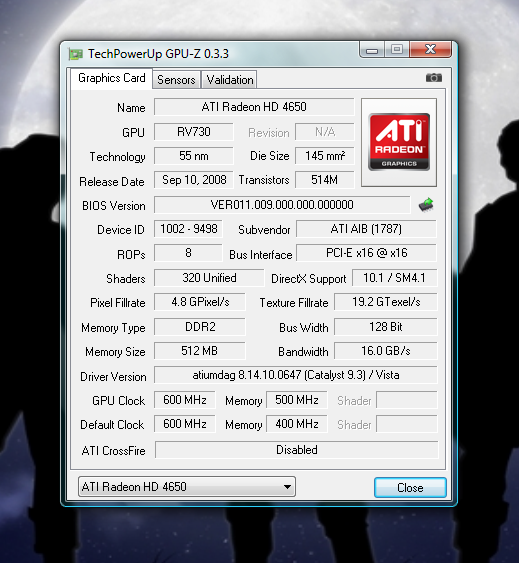Open the Validation tab
This screenshot has width=519, height=563.
(230, 79)
